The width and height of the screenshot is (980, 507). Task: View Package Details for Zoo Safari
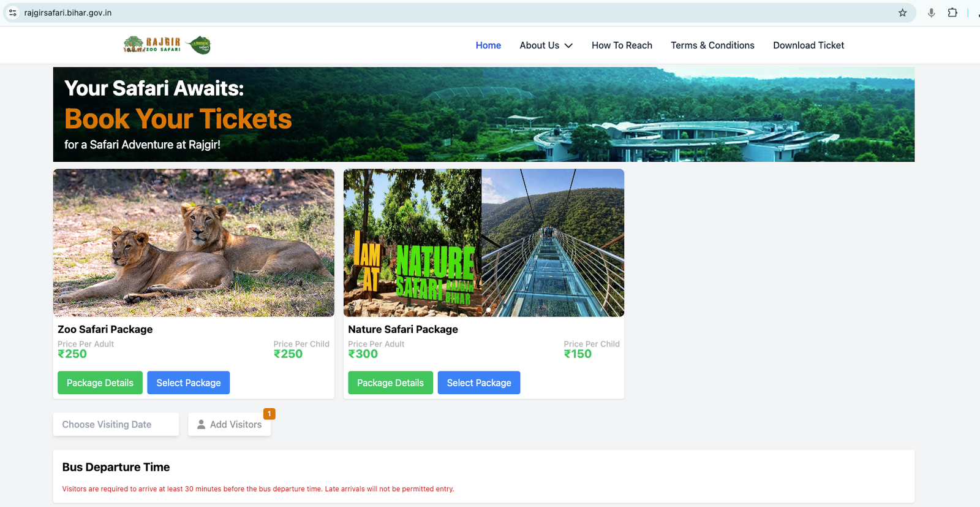[x=100, y=383]
